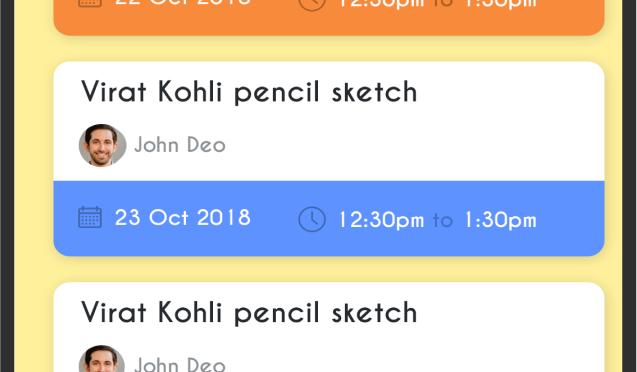The image size is (637, 372).
Task: Click the calendar icon beside 23 Oct 2018
Action: (90, 218)
